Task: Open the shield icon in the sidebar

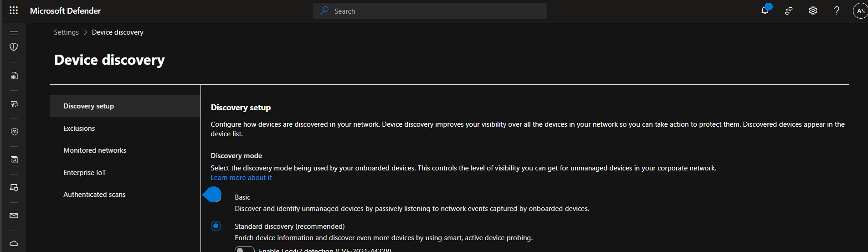Action: click(x=14, y=47)
